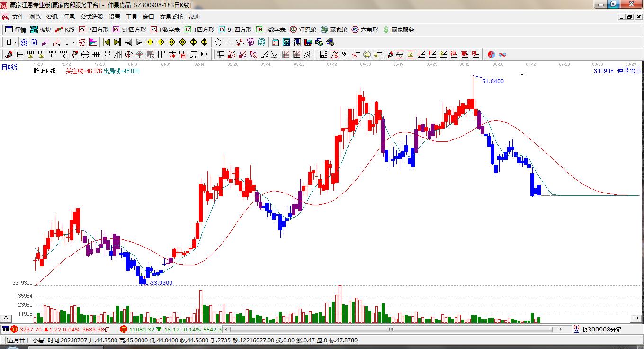Viewport: 644px width, 349px height.
Task: Open 赢家服务 with the dollar icon
Action: tap(398, 29)
